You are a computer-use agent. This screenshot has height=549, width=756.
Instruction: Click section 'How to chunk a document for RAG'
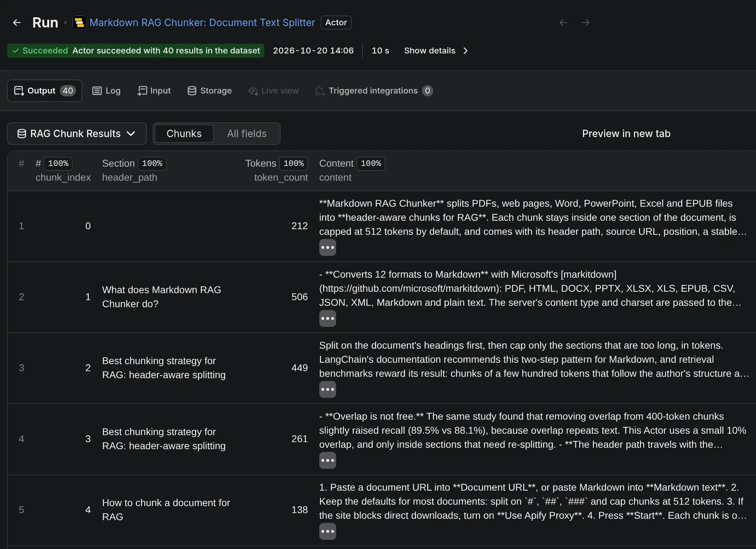(x=166, y=510)
